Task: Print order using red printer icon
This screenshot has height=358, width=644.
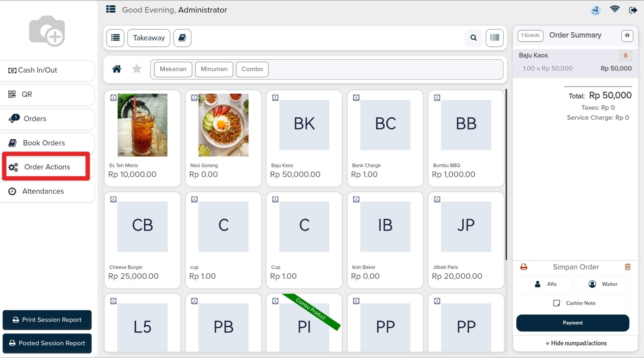Action: 524,267
